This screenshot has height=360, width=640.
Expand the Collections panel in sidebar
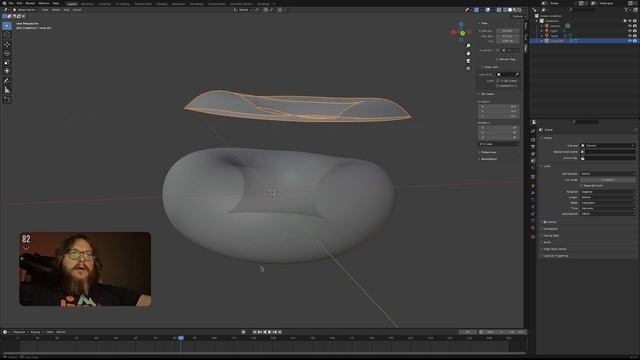tap(488, 152)
